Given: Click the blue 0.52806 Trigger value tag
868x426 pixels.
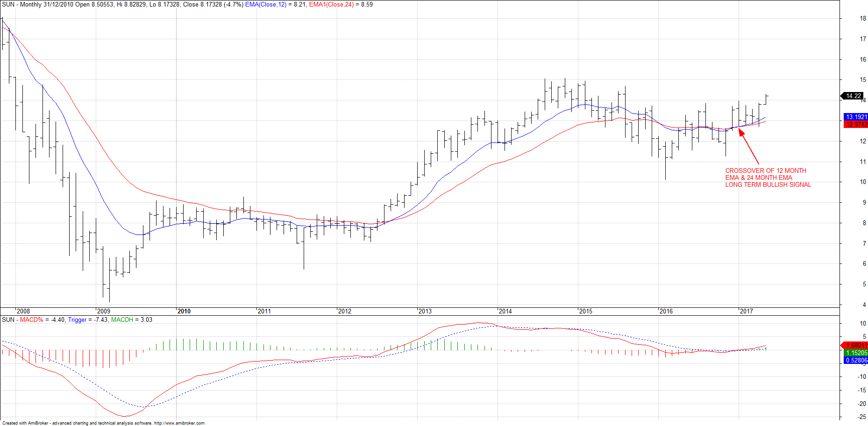Looking at the screenshot, I should click(856, 360).
